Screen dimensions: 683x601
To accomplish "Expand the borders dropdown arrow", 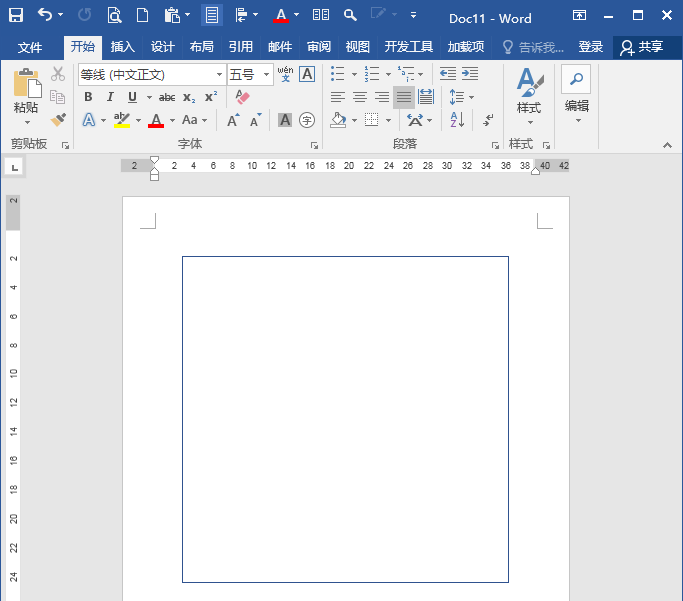I will (388, 120).
